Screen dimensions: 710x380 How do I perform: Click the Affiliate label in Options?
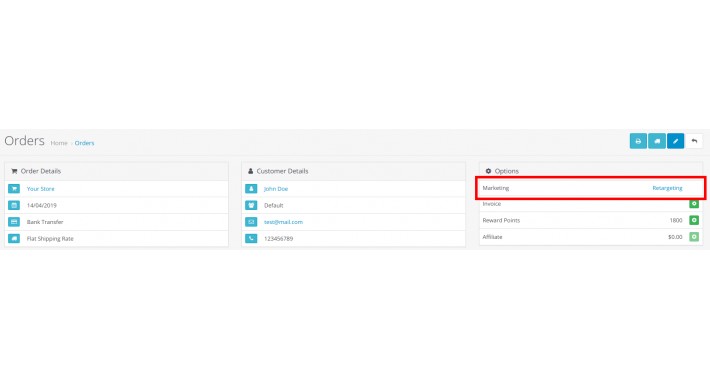point(492,237)
